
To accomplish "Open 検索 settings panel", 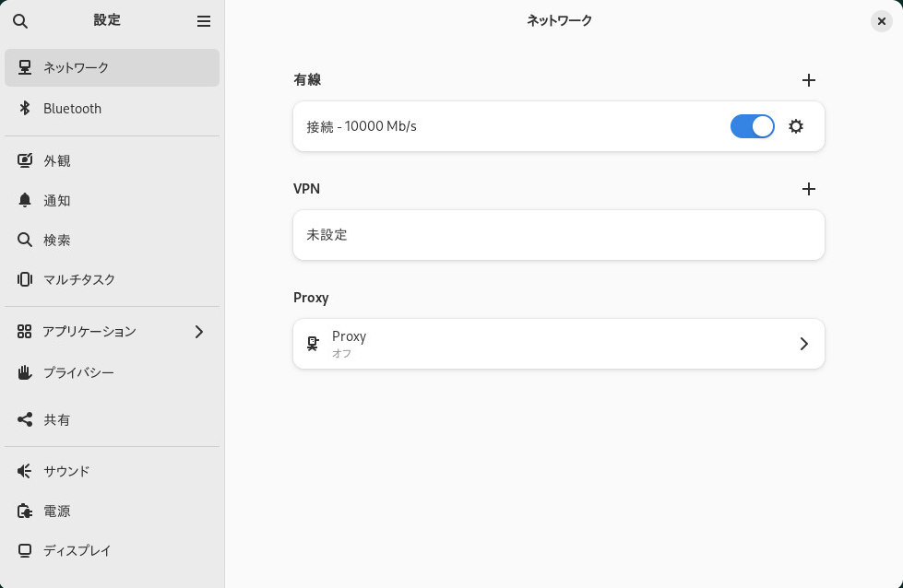I will [x=57, y=240].
